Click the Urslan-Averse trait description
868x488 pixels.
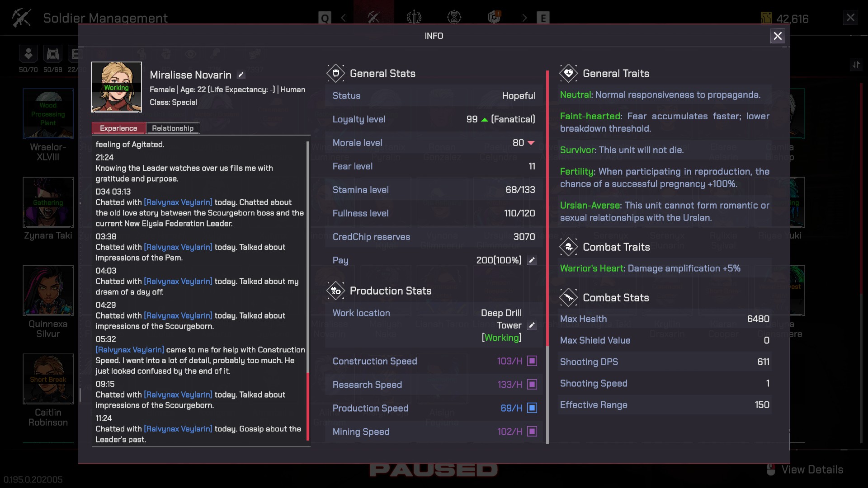tap(665, 211)
